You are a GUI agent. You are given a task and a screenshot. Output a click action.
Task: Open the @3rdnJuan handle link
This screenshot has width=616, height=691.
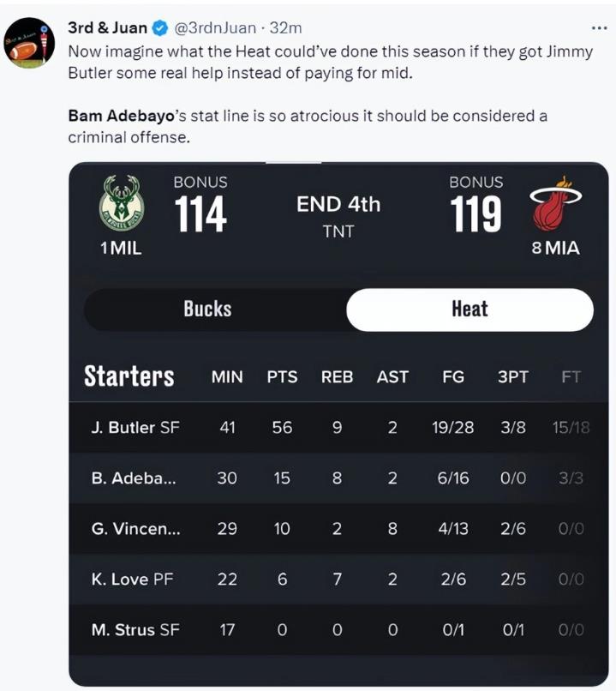coord(215,28)
